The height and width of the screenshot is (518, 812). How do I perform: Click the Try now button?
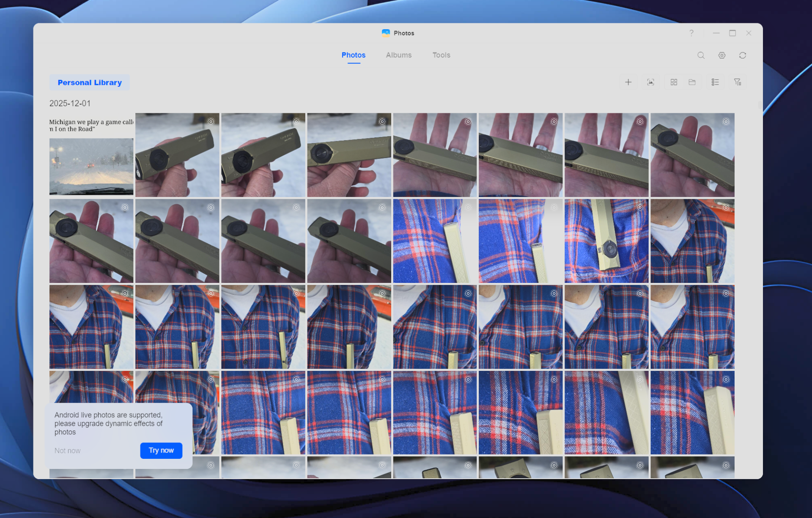point(161,450)
